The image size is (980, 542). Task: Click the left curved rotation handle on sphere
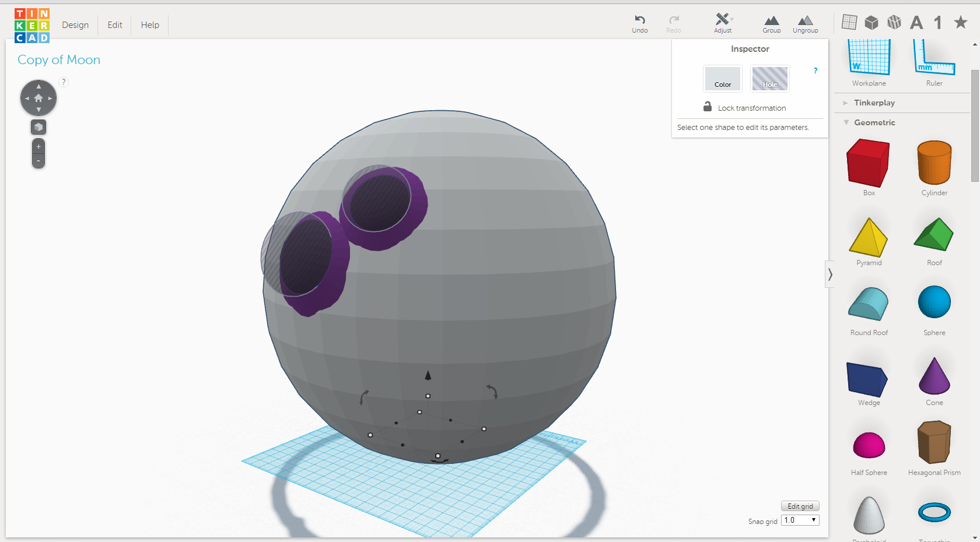[363, 397]
